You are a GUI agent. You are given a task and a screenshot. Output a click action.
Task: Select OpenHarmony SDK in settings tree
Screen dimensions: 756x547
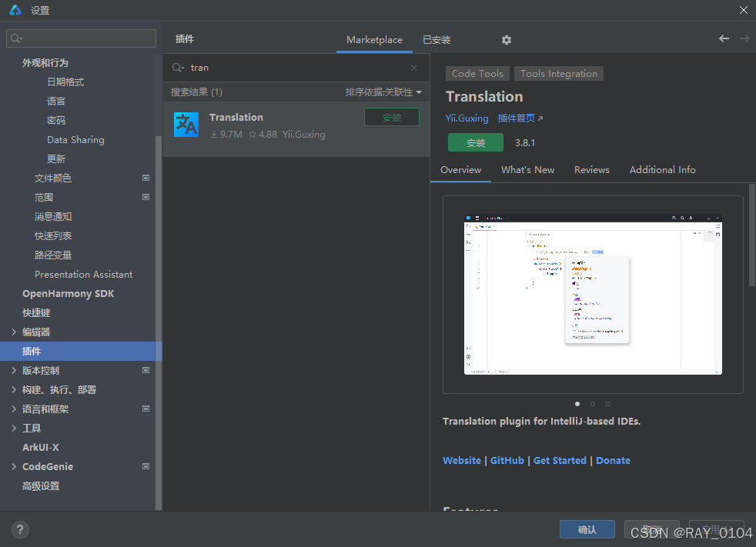coord(68,293)
